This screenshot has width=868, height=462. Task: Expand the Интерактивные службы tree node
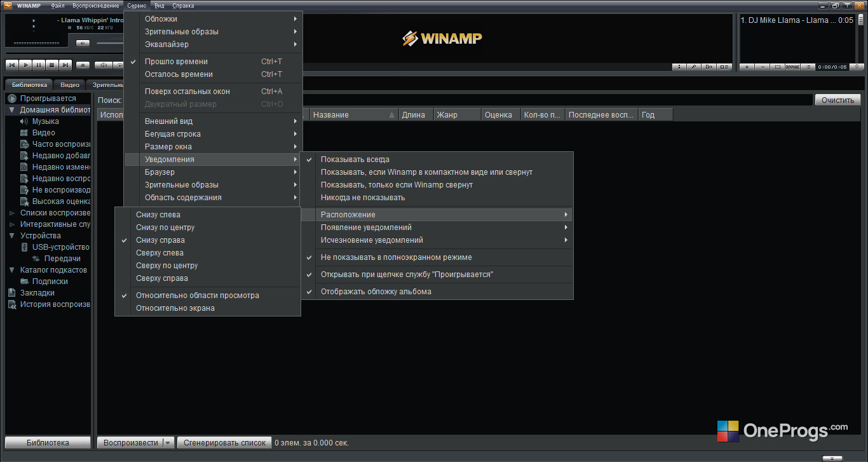pyautogui.click(x=11, y=224)
